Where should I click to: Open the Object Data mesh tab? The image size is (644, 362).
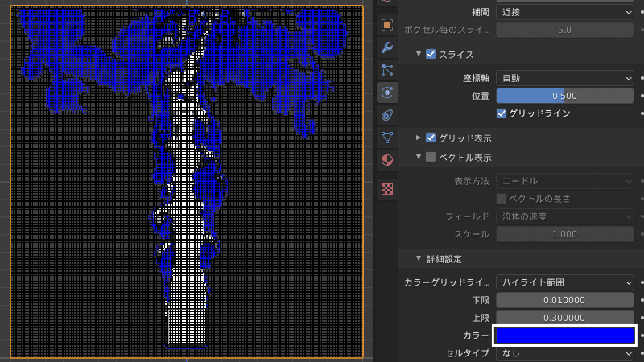click(x=387, y=138)
